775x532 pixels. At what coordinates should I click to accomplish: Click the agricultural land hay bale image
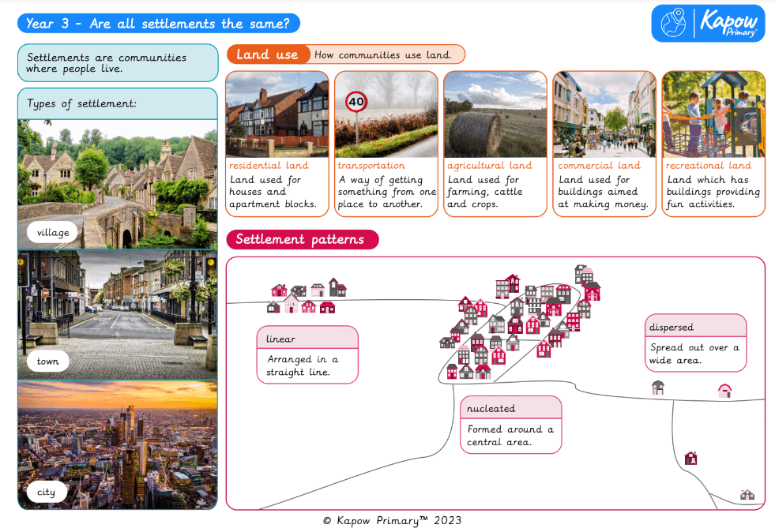click(x=495, y=114)
